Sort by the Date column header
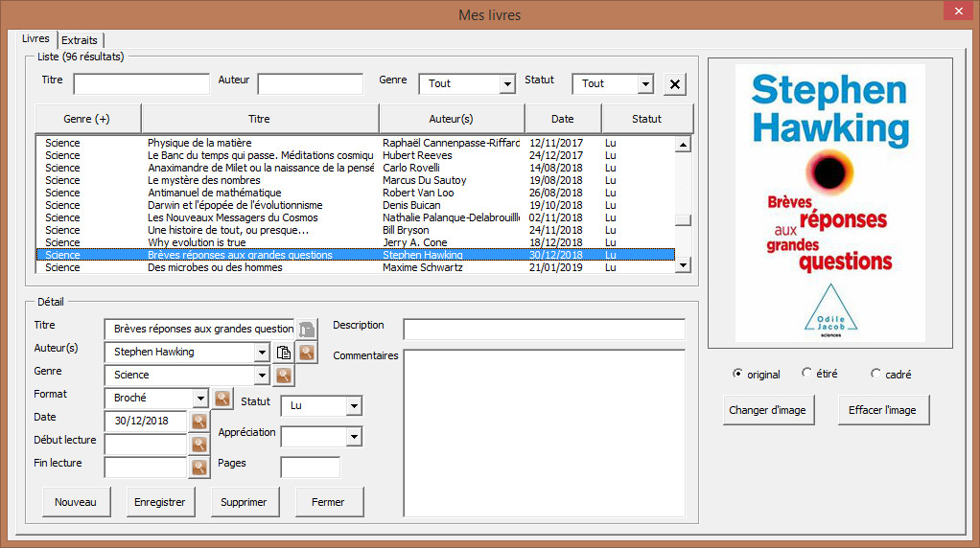980x548 pixels. (x=563, y=119)
